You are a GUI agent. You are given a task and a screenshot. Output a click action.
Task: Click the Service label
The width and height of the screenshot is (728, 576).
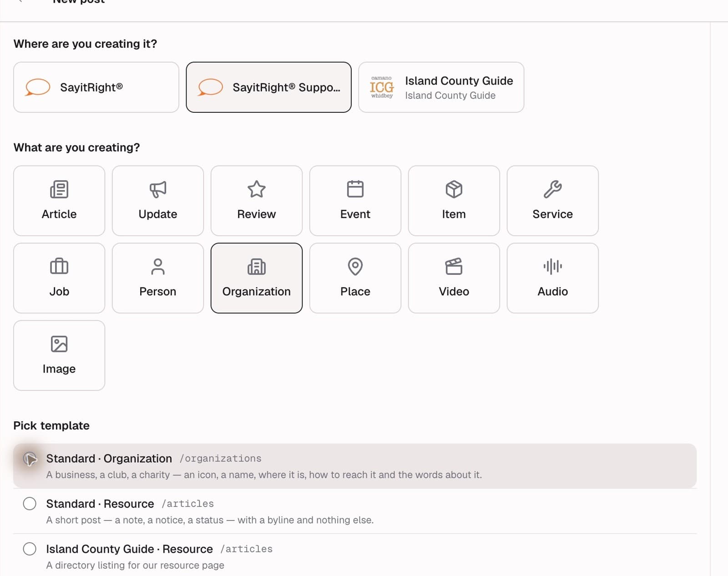(x=553, y=214)
